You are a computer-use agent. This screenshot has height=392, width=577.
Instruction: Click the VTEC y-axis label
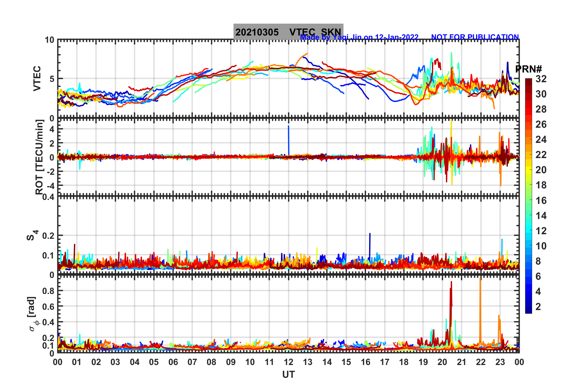(x=37, y=78)
